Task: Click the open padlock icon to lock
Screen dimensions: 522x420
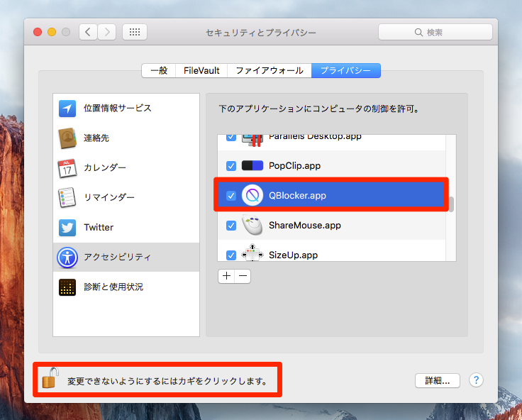Action: (x=50, y=378)
